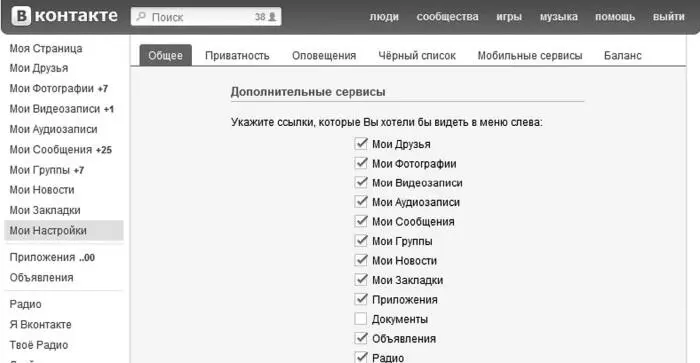This screenshot has height=363, width=700.
Task: Open Твоё Радио in the left menu
Action: click(x=39, y=345)
